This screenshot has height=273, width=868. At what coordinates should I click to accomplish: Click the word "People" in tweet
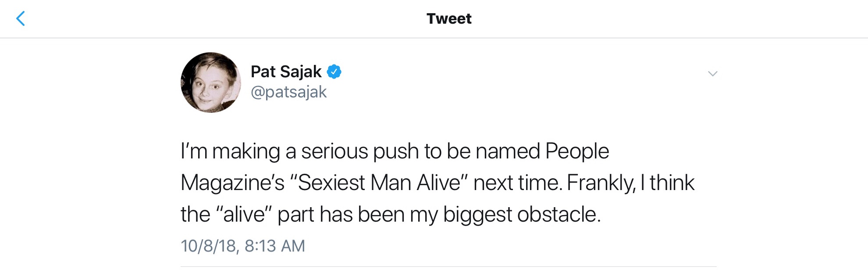(577, 151)
